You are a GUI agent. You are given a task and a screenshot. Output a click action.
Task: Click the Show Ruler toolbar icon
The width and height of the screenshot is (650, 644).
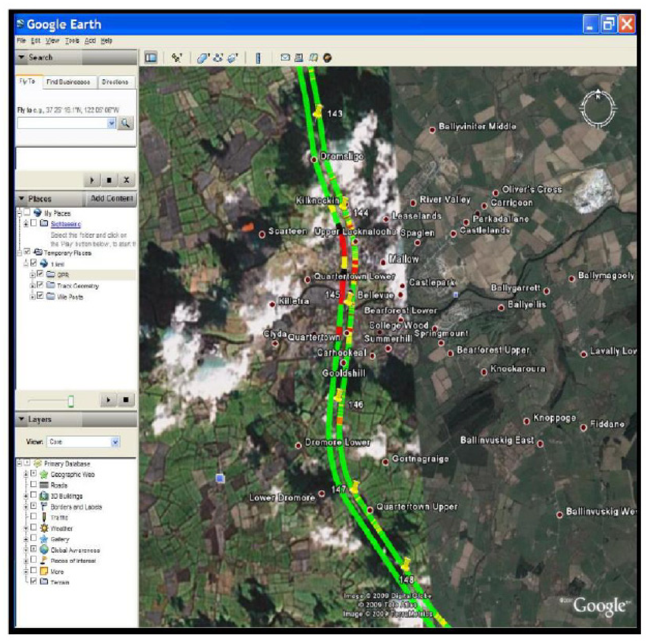pos(258,58)
